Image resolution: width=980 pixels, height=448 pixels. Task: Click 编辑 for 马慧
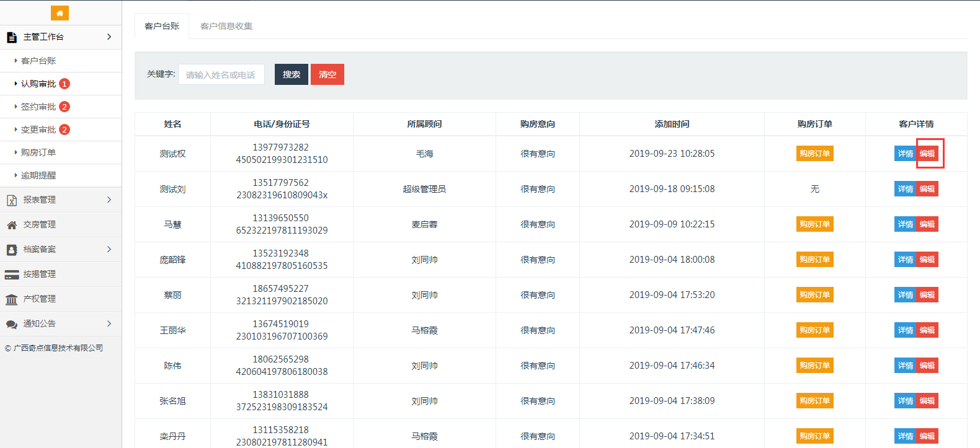point(927,224)
